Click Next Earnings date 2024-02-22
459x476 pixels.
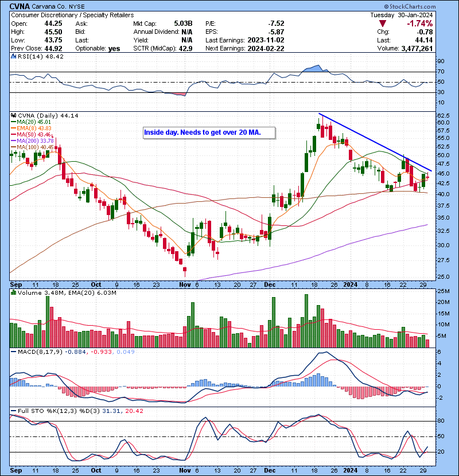pos(266,49)
